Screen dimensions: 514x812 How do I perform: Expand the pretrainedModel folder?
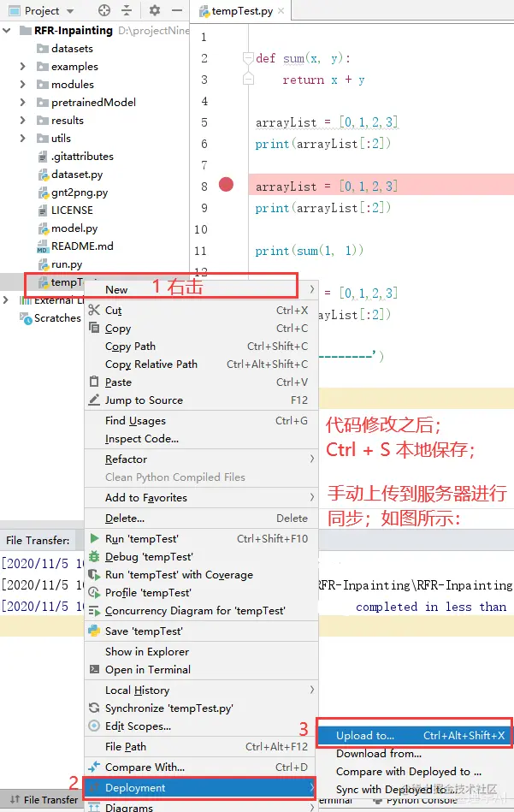pos(22,103)
